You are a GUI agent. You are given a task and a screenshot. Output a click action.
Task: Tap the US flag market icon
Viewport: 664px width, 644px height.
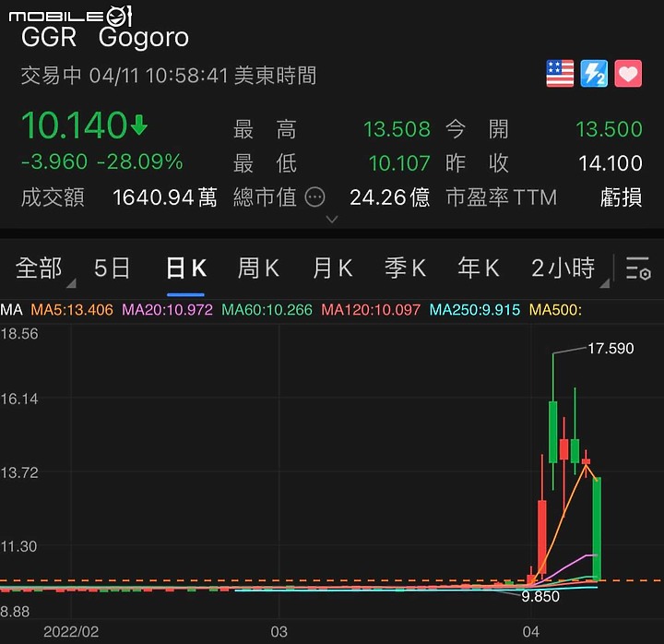(x=560, y=73)
